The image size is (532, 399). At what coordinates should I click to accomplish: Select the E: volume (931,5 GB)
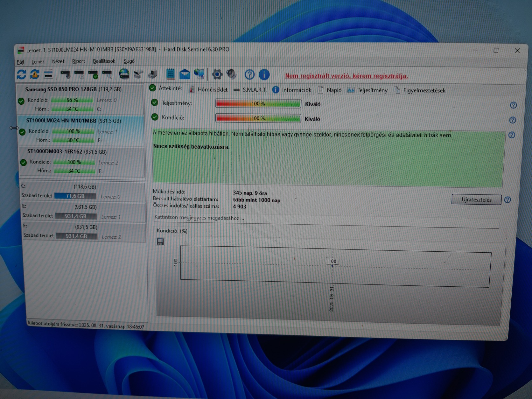point(83,212)
